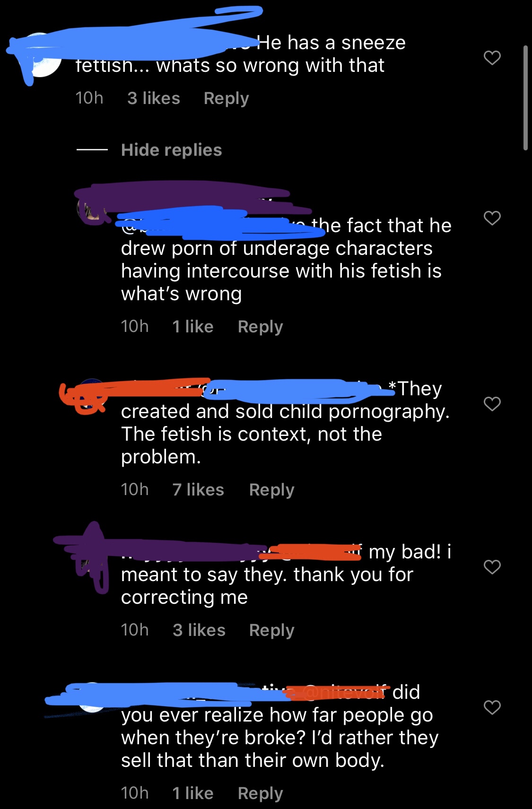The image size is (532, 809).
Task: Tap the line beside Hide replies
Action: [92, 150]
